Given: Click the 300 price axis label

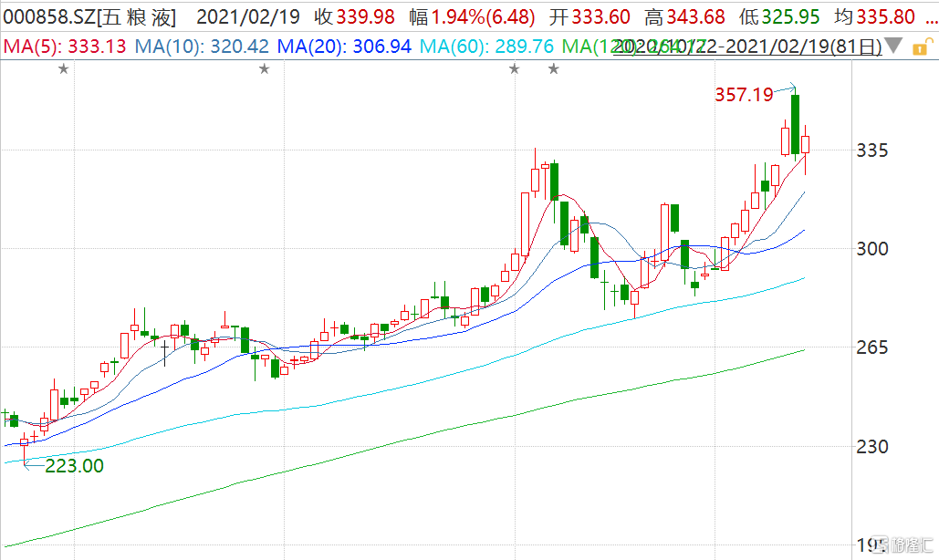Looking at the screenshot, I should (x=872, y=249).
